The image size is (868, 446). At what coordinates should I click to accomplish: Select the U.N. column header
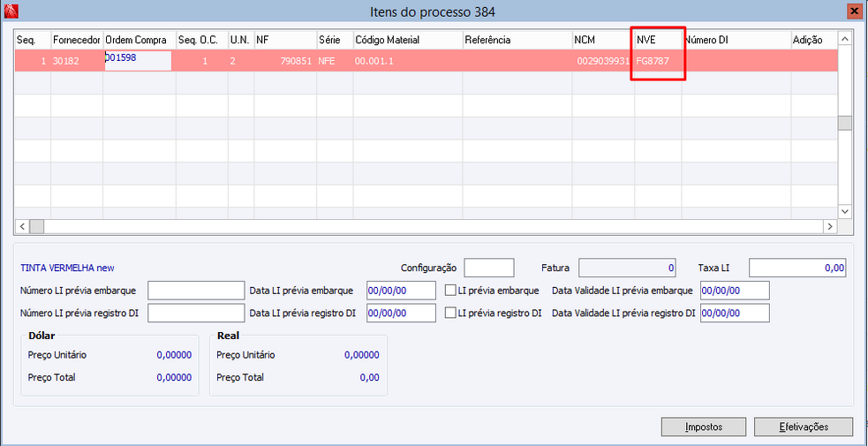[241, 40]
